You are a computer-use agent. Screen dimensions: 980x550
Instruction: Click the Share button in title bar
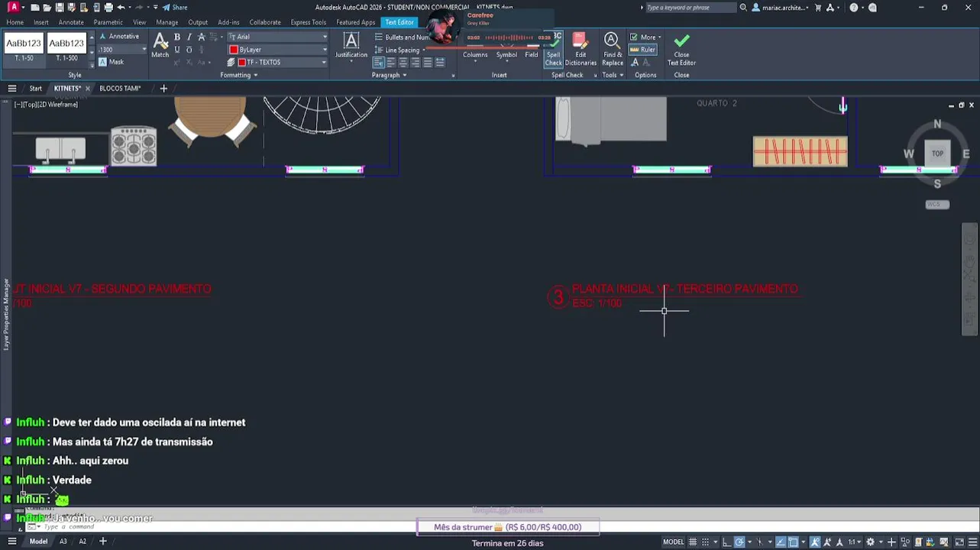pyautogui.click(x=175, y=8)
